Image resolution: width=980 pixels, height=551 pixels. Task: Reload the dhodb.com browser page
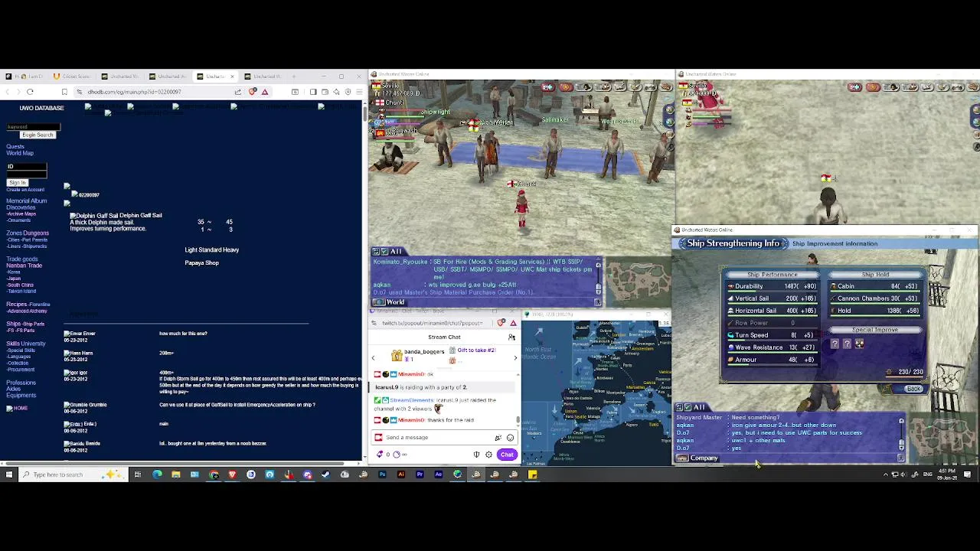tap(30, 92)
